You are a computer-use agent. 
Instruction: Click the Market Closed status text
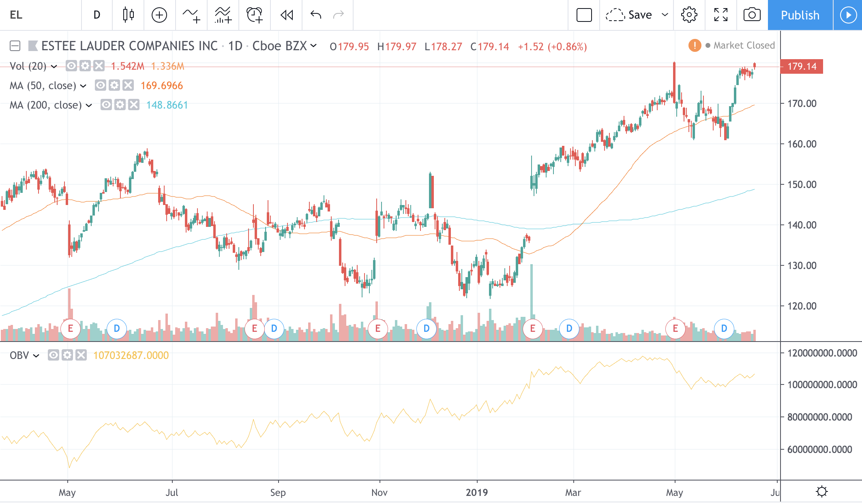pyautogui.click(x=744, y=45)
